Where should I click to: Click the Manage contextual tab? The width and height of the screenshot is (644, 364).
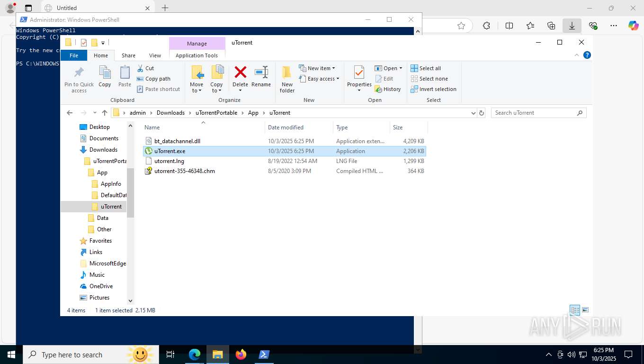tap(197, 44)
